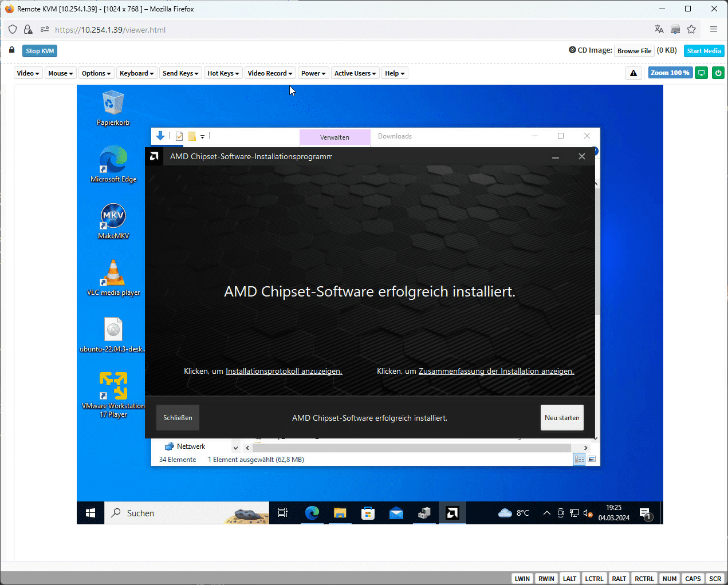
Task: Open the Video dropdown menu
Action: point(28,73)
